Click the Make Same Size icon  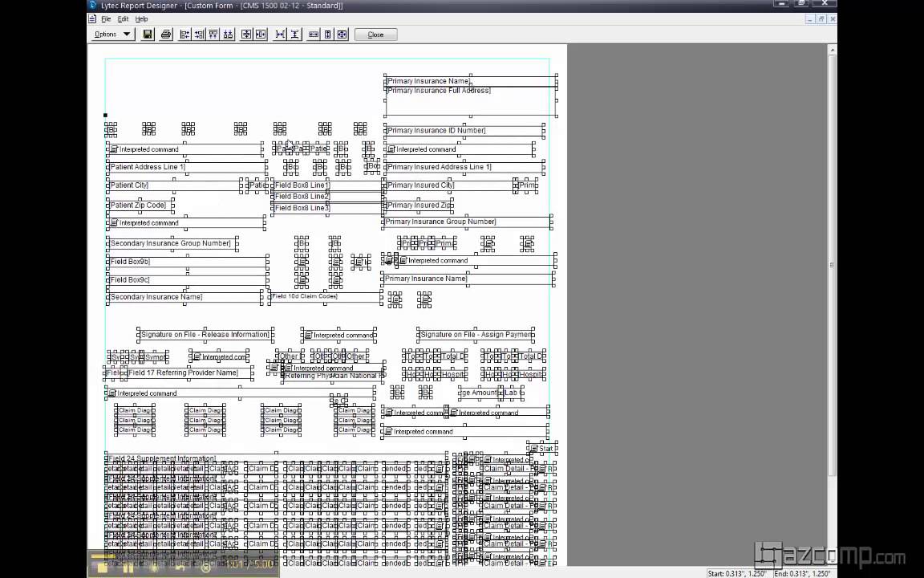[342, 35]
